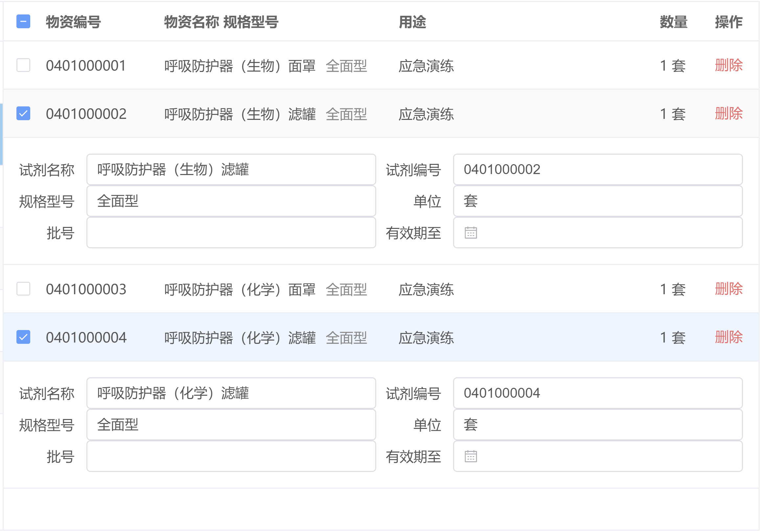
Task: Click 批号 input for 生物滤罐 item
Action: [x=231, y=233]
